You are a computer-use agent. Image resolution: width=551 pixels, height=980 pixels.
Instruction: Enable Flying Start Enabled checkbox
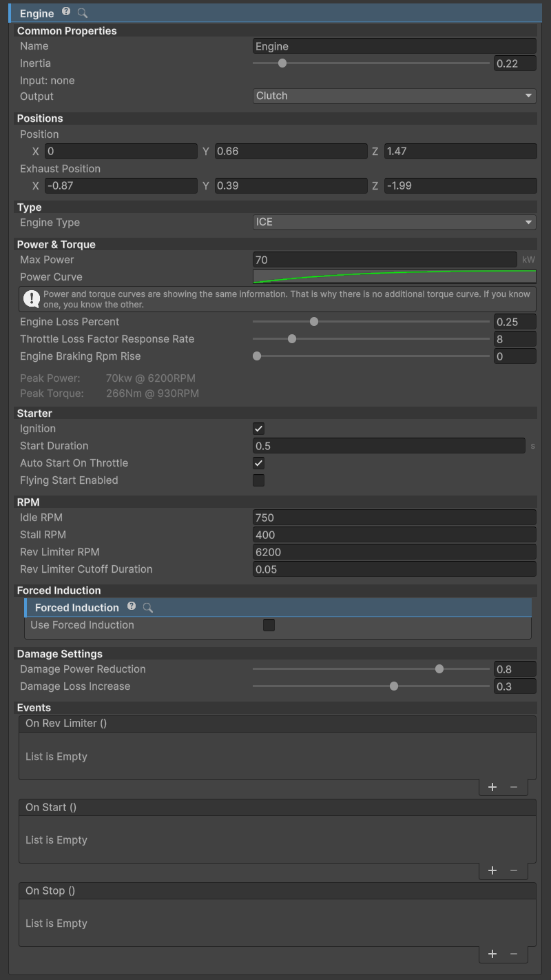pyautogui.click(x=259, y=480)
